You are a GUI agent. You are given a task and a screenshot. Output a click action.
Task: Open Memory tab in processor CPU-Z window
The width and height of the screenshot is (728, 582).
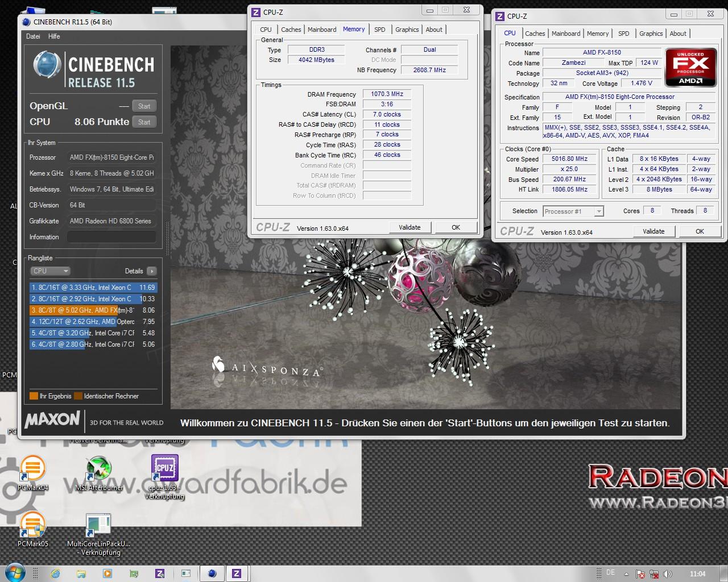click(x=598, y=34)
